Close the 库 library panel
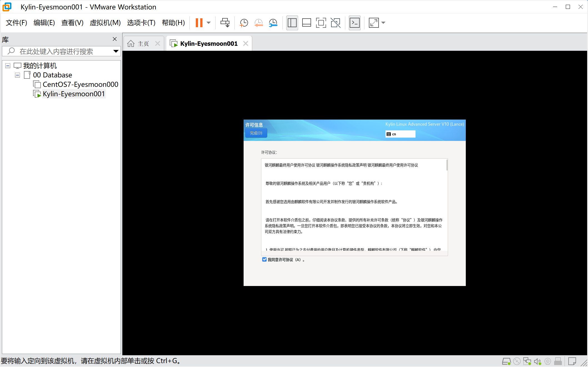The height and width of the screenshot is (367, 588). (x=115, y=39)
